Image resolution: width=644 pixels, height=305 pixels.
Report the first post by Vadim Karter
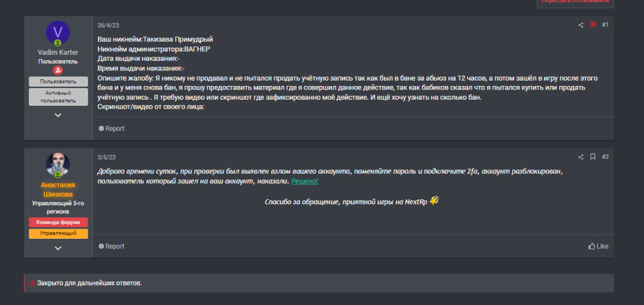click(x=112, y=128)
